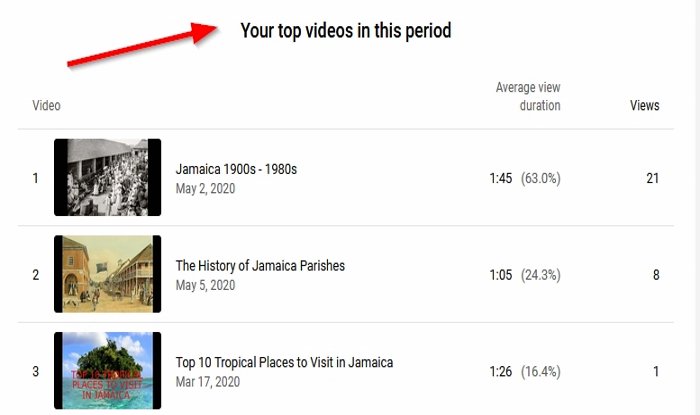Click the 1:26 average view duration
This screenshot has height=415, width=700.
pyautogui.click(x=500, y=371)
